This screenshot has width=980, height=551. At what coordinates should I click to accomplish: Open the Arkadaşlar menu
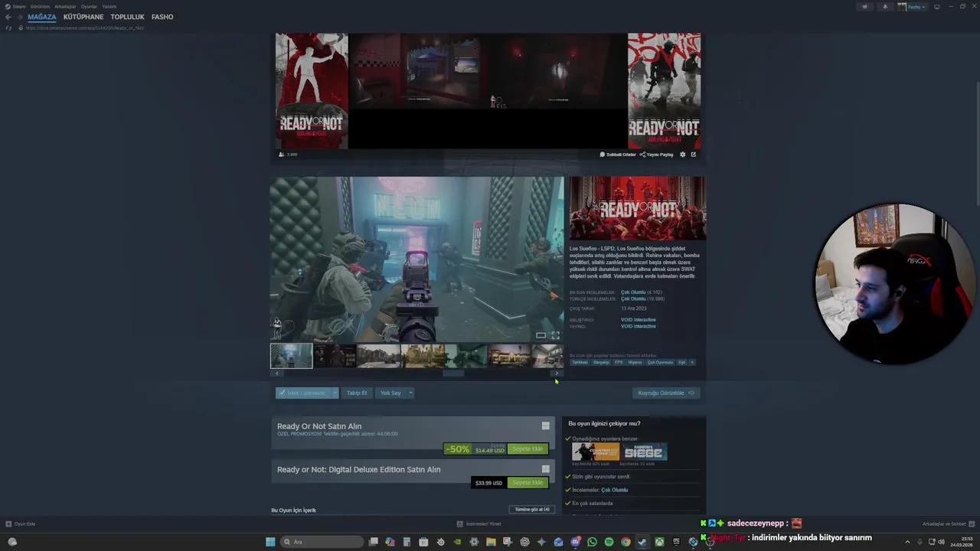tap(65, 6)
